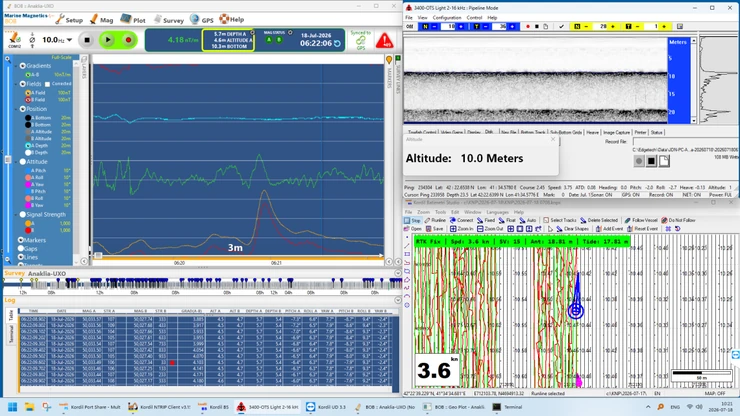Open the Image Capture tab in 3400-OTS
The height and width of the screenshot is (416, 740).
[x=616, y=133]
